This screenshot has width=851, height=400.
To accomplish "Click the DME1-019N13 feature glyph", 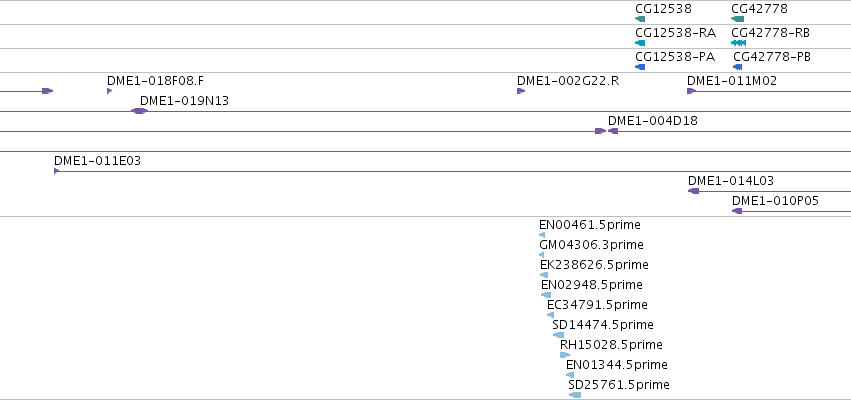I will (139, 111).
